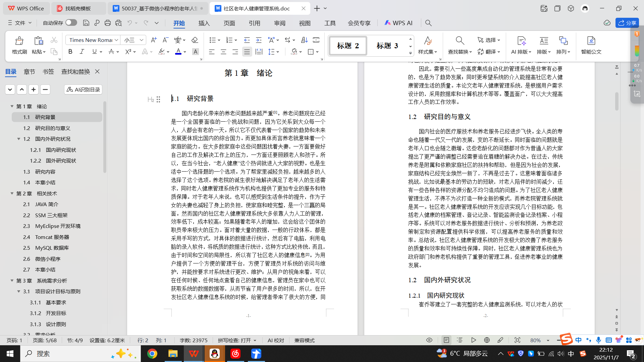Toggle eye protection mode icon in status bar
This screenshot has height=362, width=644.
429,340
